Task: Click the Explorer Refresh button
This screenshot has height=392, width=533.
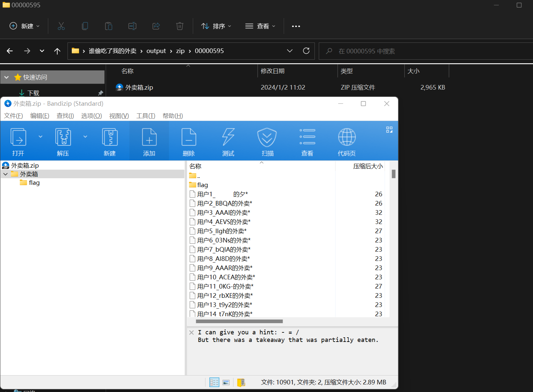Action: [306, 51]
